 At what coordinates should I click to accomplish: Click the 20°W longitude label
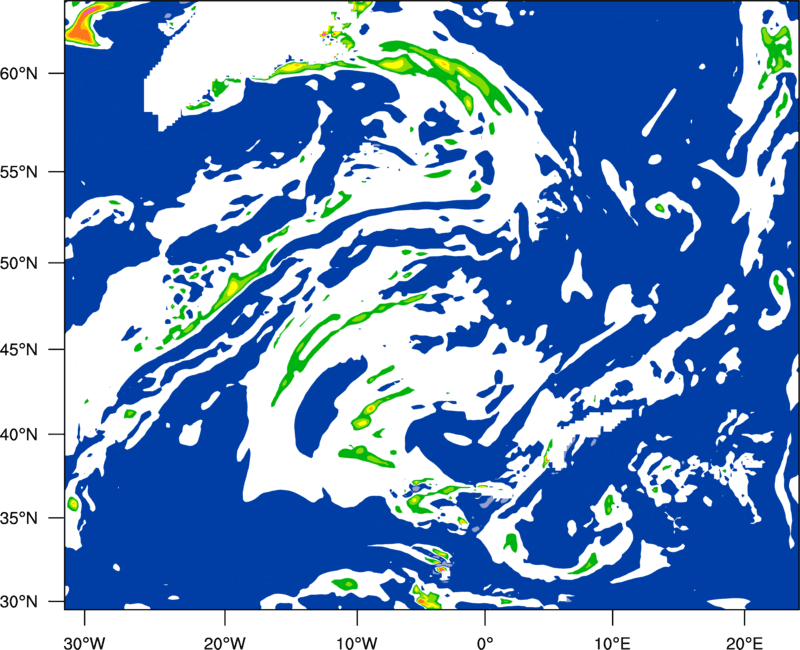224,643
